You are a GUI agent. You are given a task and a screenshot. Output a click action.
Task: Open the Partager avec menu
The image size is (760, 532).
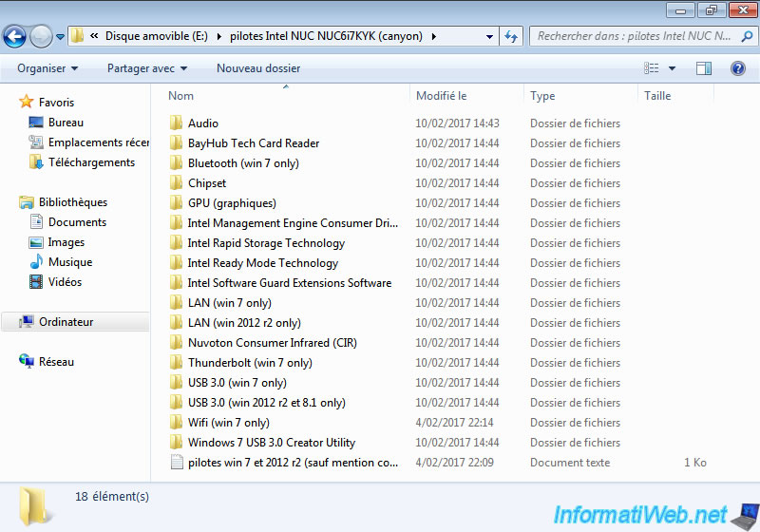point(147,68)
